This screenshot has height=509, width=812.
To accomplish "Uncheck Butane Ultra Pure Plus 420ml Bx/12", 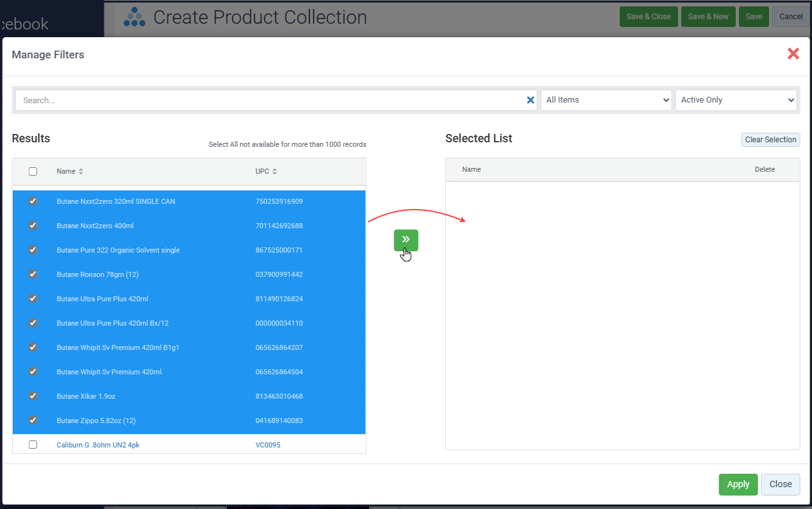I will (33, 323).
